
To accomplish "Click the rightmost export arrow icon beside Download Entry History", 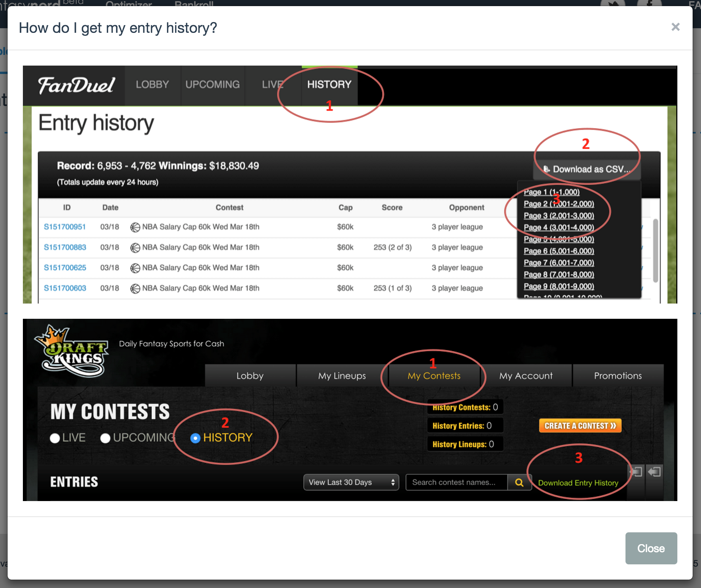I will 654,472.
